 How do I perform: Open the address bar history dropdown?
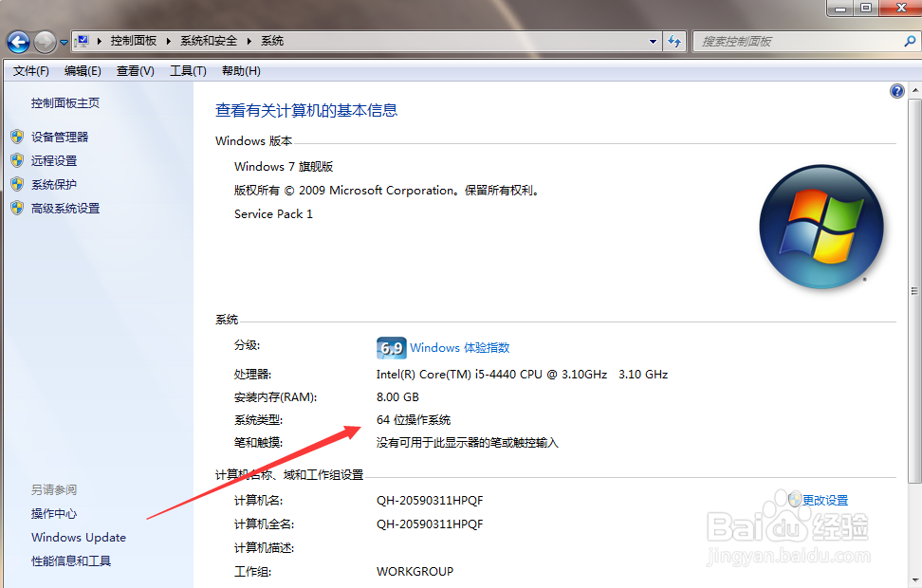(x=653, y=42)
